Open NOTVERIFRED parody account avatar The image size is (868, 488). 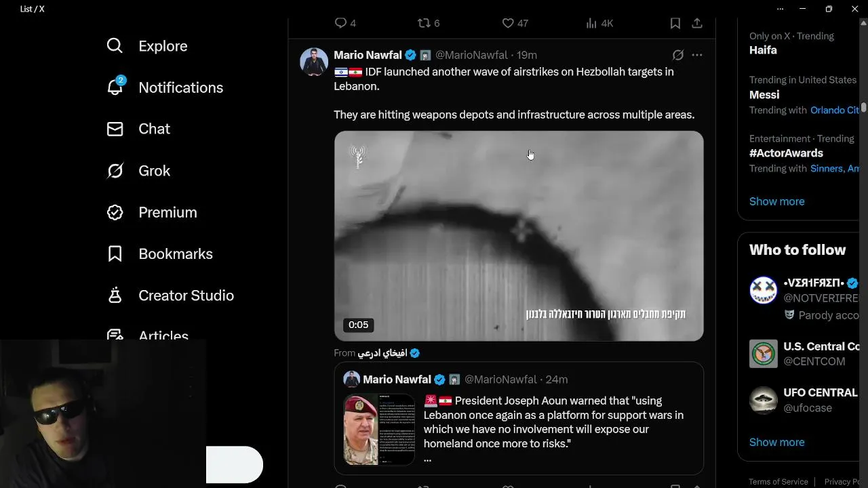point(764,290)
